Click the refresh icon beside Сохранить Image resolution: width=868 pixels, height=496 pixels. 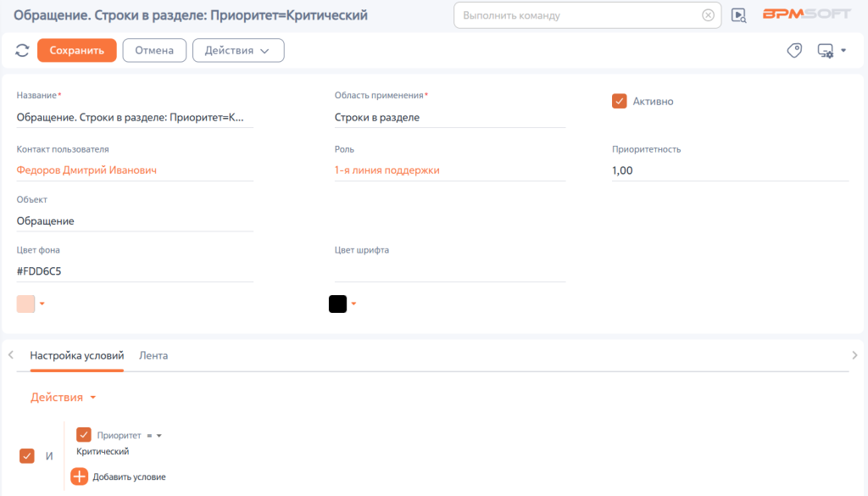pyautogui.click(x=22, y=50)
